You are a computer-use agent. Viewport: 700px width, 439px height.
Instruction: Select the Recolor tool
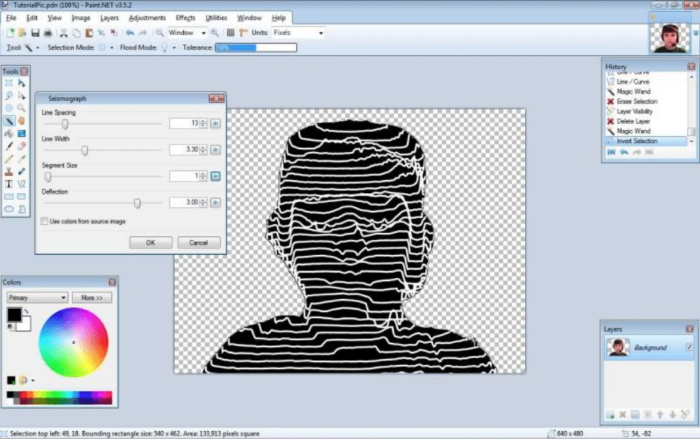[x=21, y=171]
